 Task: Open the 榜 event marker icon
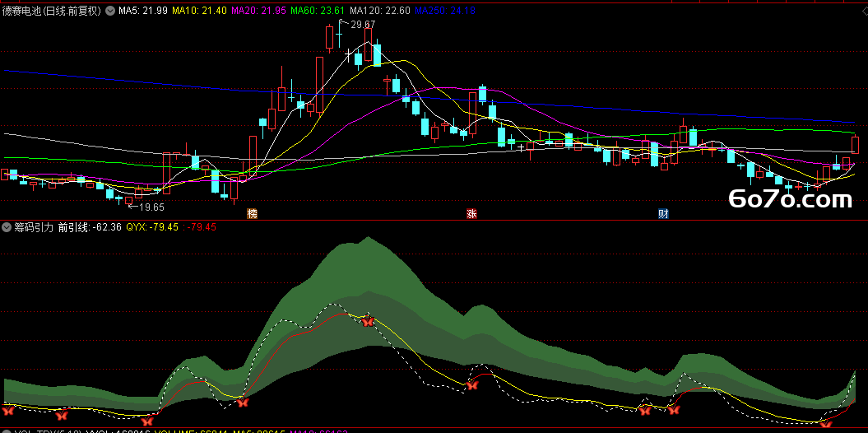[x=253, y=214]
